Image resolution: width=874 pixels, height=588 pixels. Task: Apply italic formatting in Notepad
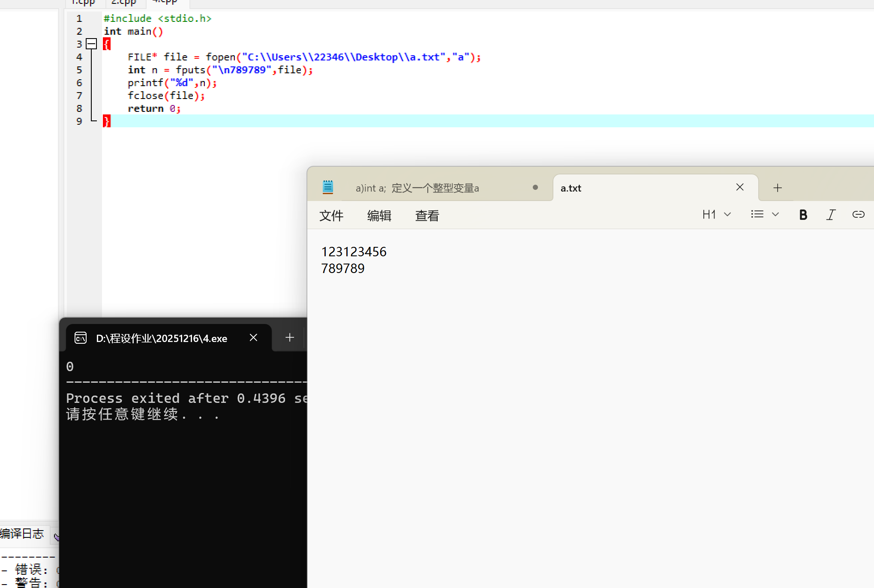tap(831, 215)
